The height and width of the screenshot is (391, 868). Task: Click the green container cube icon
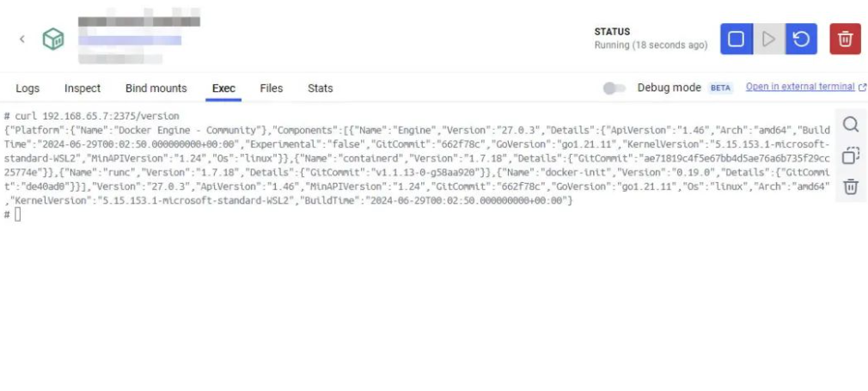click(53, 40)
